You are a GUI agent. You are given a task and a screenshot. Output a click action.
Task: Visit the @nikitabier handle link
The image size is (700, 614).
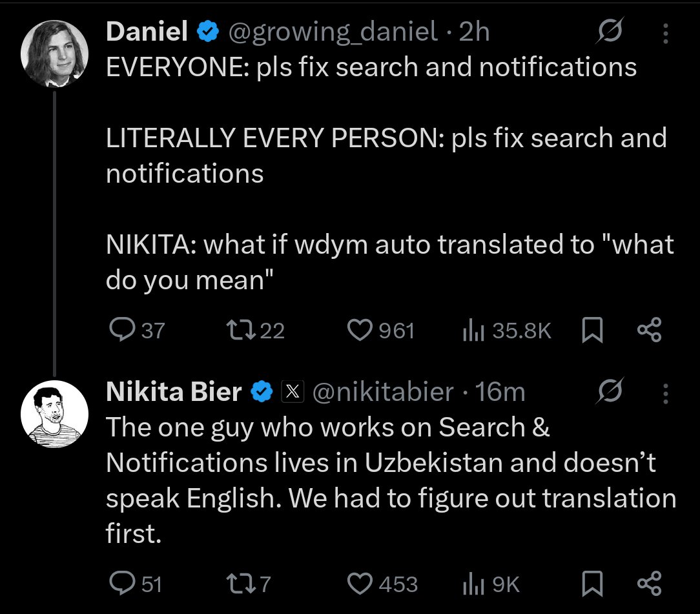[382, 391]
